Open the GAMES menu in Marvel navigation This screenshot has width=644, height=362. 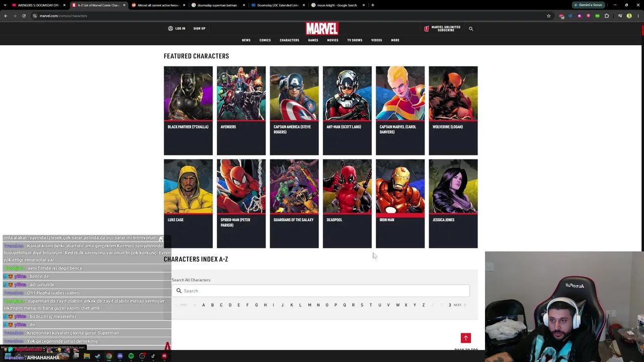313,40
